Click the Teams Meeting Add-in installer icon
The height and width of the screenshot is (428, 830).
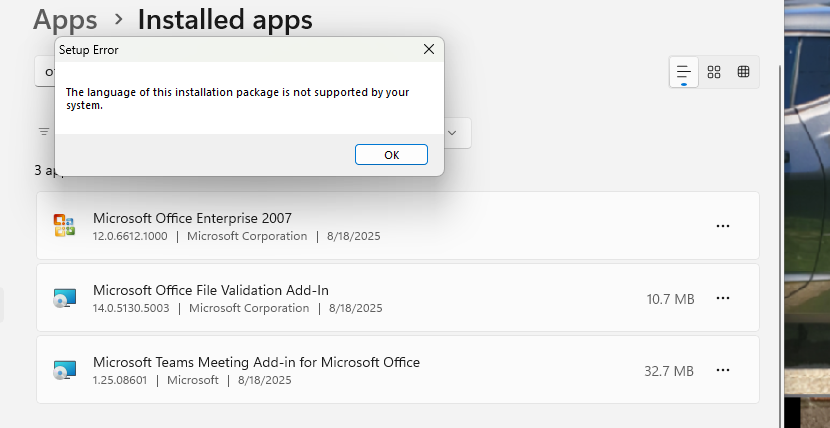64,370
